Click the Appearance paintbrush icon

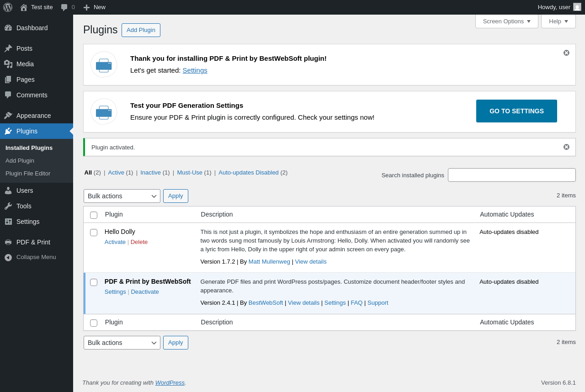pyautogui.click(x=8, y=116)
